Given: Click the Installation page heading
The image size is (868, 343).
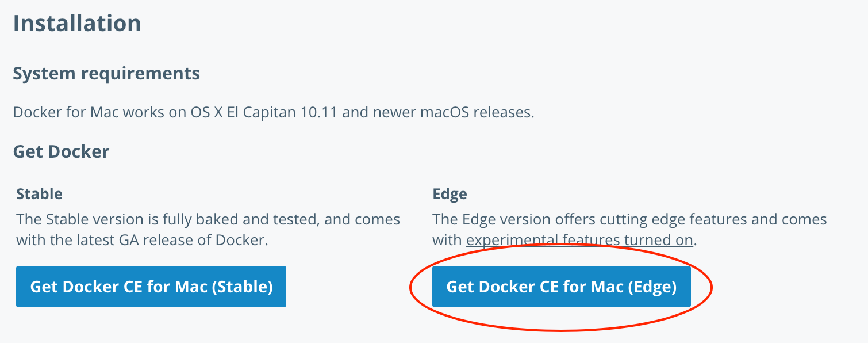Looking at the screenshot, I should (x=77, y=24).
